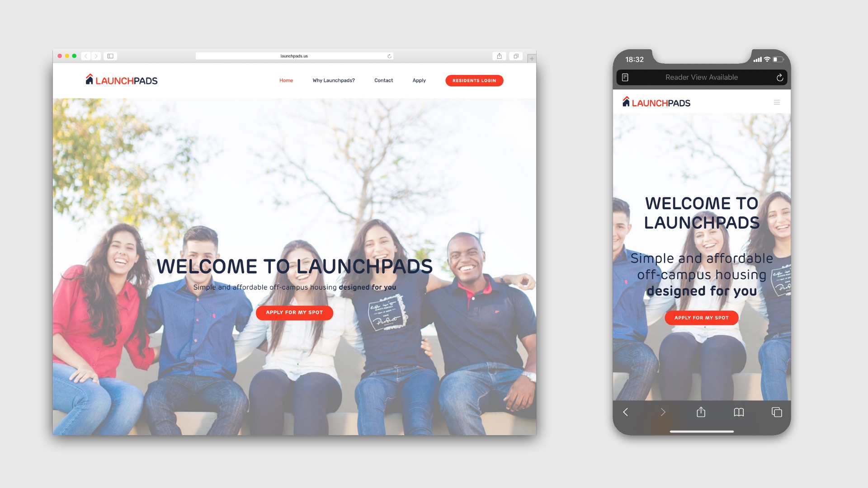Click the refresh icon in mobile browser address bar
The image size is (868, 488).
tap(781, 77)
